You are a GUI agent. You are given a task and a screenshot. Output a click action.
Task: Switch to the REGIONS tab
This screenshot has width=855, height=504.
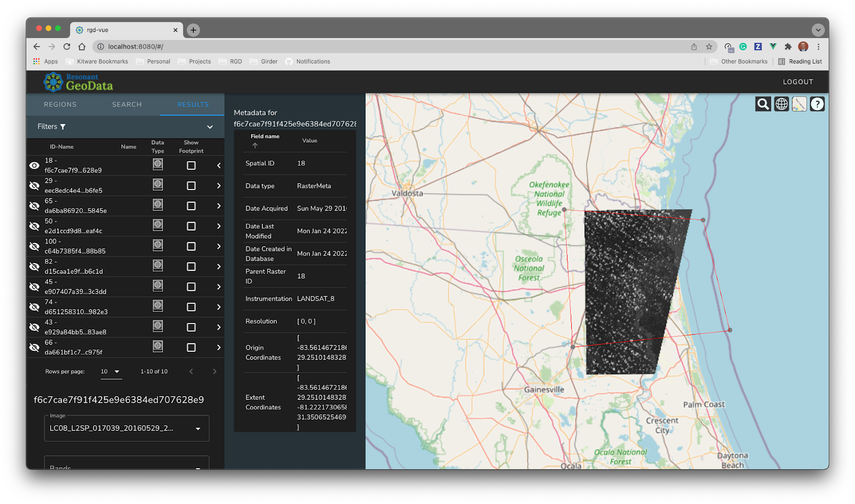(60, 105)
